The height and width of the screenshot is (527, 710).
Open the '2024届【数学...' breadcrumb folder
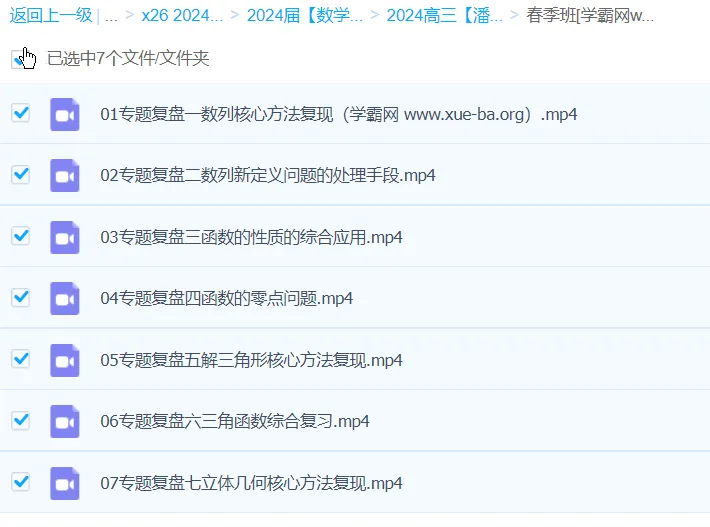pos(304,15)
